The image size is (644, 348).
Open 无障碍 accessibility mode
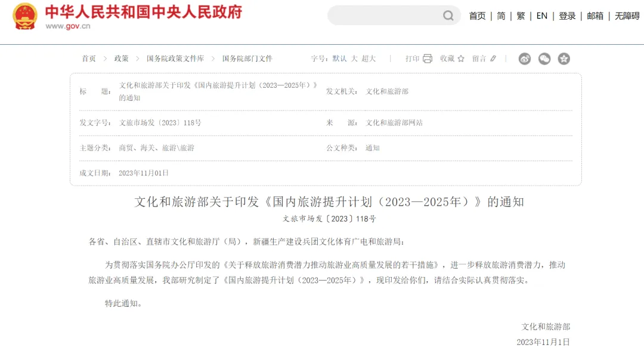click(x=627, y=16)
